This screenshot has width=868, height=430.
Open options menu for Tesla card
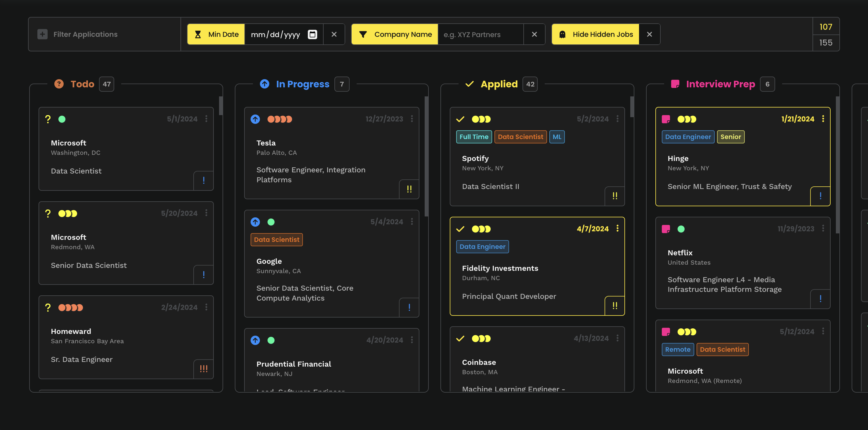[412, 119]
